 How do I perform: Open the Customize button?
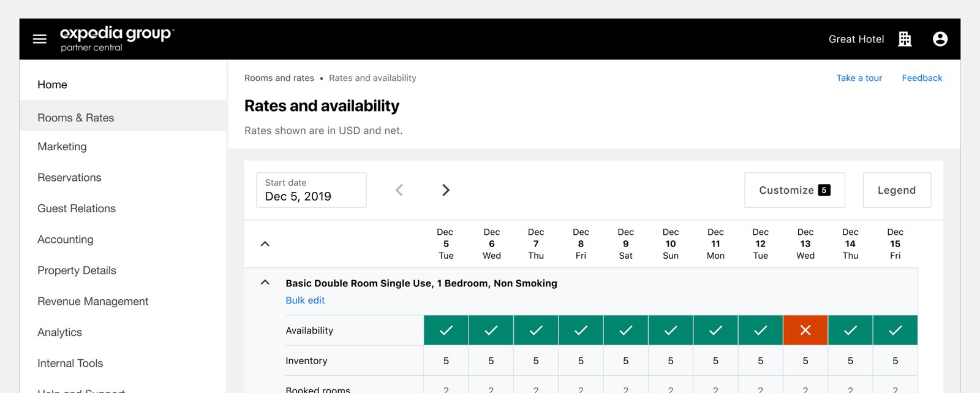[x=795, y=190]
